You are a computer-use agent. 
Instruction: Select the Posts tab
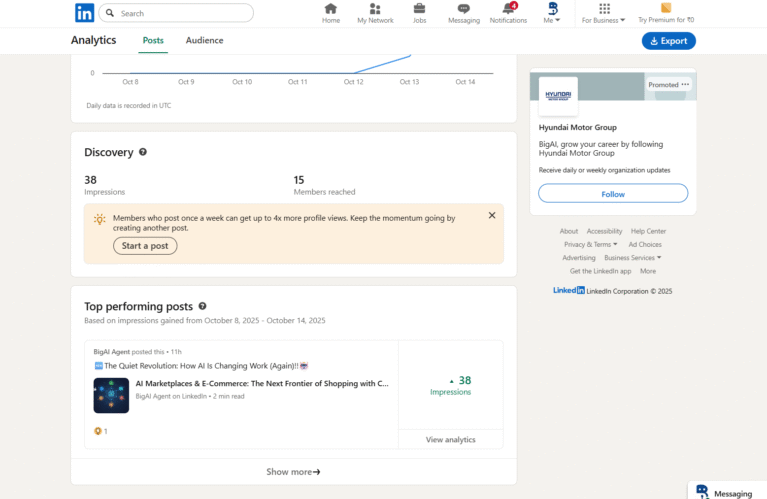click(x=153, y=41)
